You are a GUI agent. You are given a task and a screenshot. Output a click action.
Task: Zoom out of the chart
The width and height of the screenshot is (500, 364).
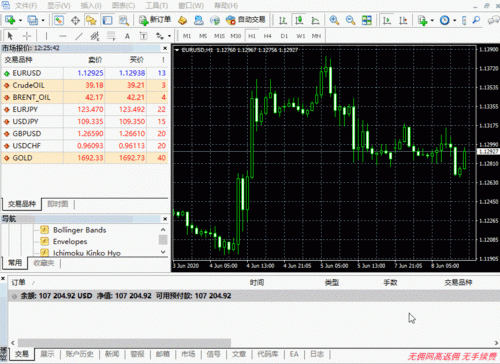point(350,20)
